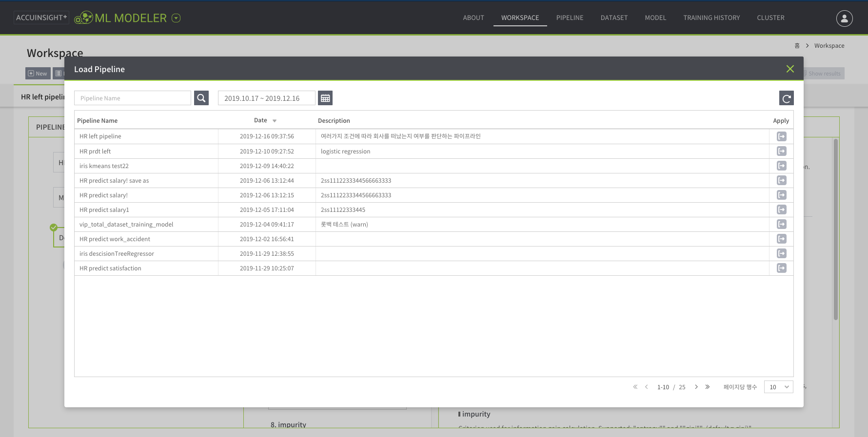Apply the HR prdt left pipeline

pos(781,151)
